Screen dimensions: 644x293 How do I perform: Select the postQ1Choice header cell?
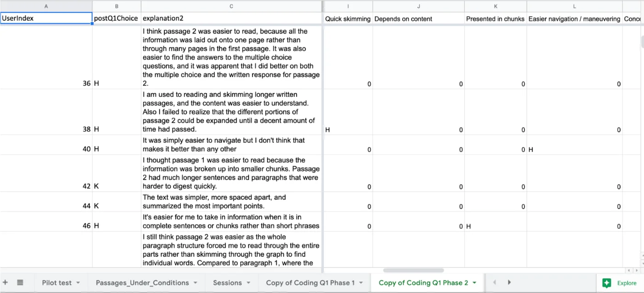tap(116, 18)
